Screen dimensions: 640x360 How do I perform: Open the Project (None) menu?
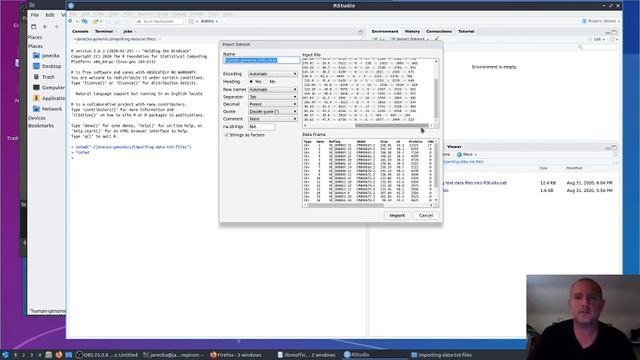point(601,21)
